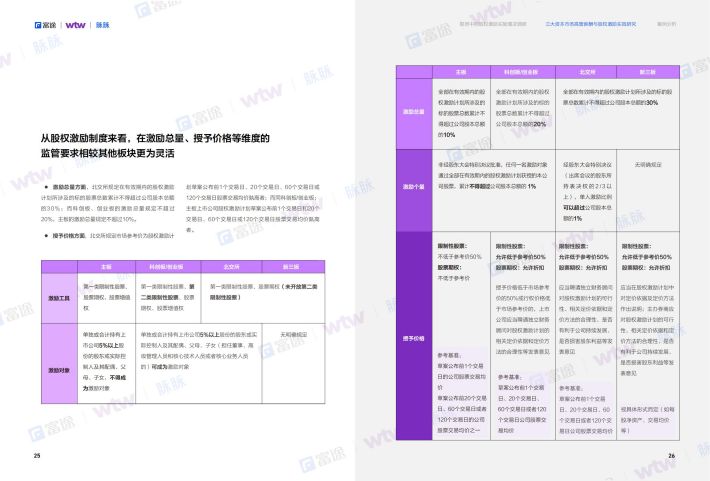710x481 pixels.
Task: Click "不低于参考价的50%" in 主板 授予价格 cell
Action: [x=460, y=257]
